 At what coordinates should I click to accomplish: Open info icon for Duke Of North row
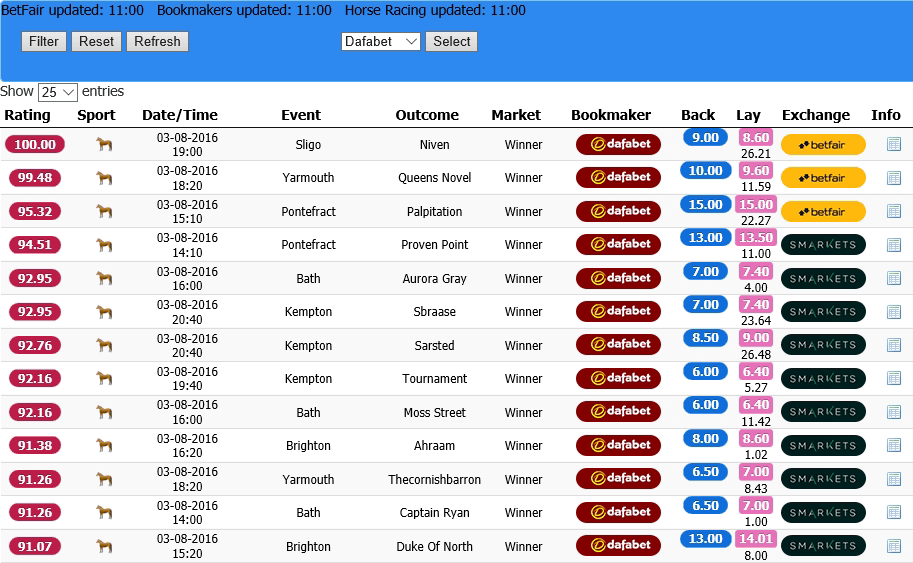click(x=894, y=546)
